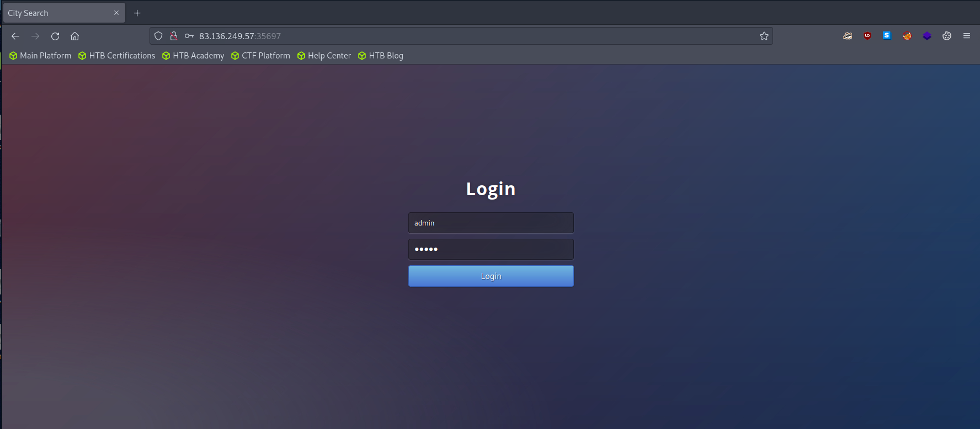Open the HTB Academy bookmark
The width and height of the screenshot is (980, 429).
pos(193,56)
